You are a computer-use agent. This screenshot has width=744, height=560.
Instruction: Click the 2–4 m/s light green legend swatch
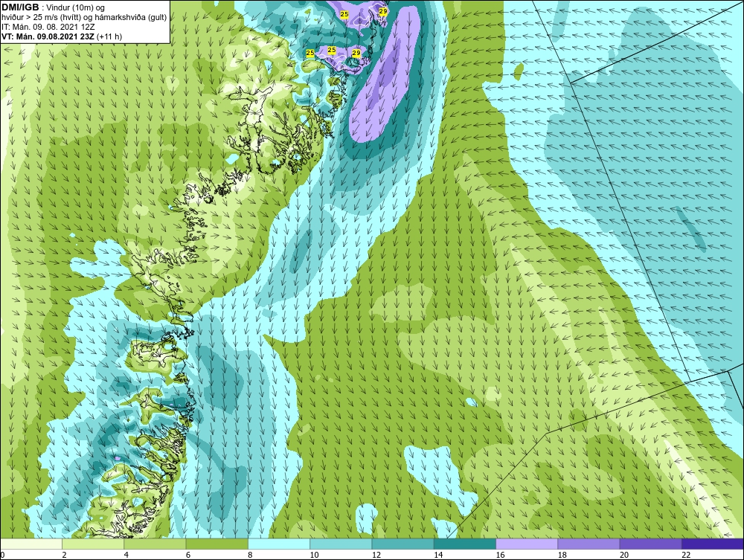pos(93,544)
